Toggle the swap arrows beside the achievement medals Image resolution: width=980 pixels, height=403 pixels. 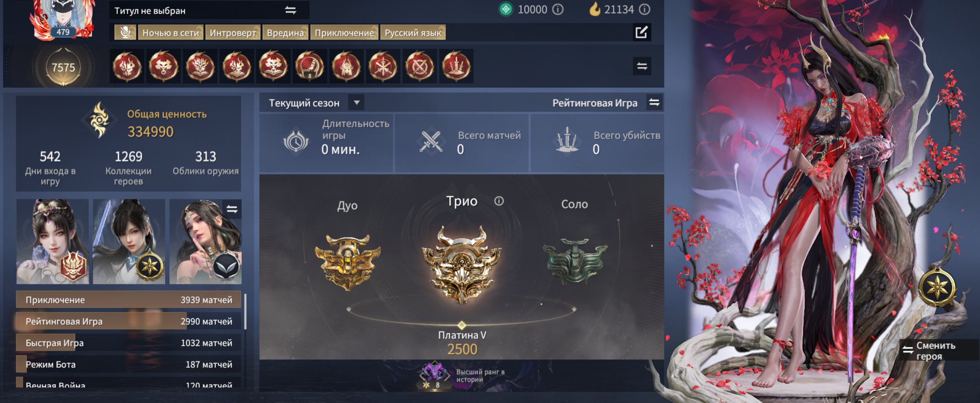(x=642, y=66)
